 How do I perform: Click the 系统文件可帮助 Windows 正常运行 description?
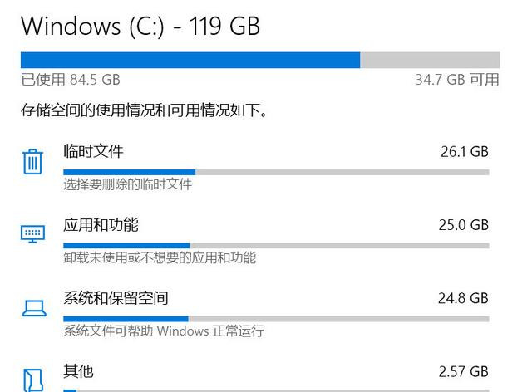(x=163, y=331)
